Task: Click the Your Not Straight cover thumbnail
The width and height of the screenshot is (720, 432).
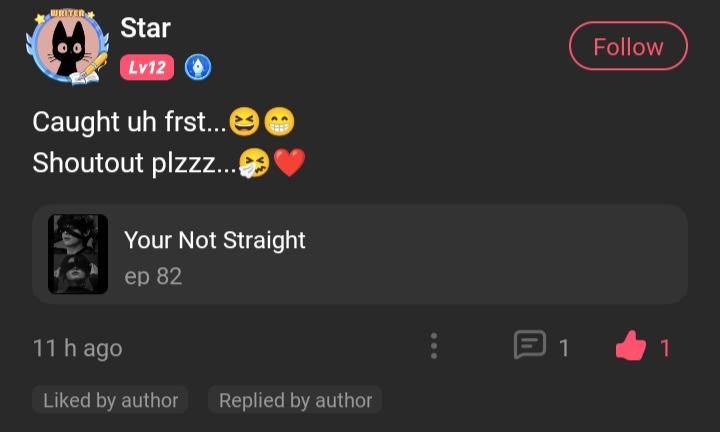Action: (x=78, y=254)
